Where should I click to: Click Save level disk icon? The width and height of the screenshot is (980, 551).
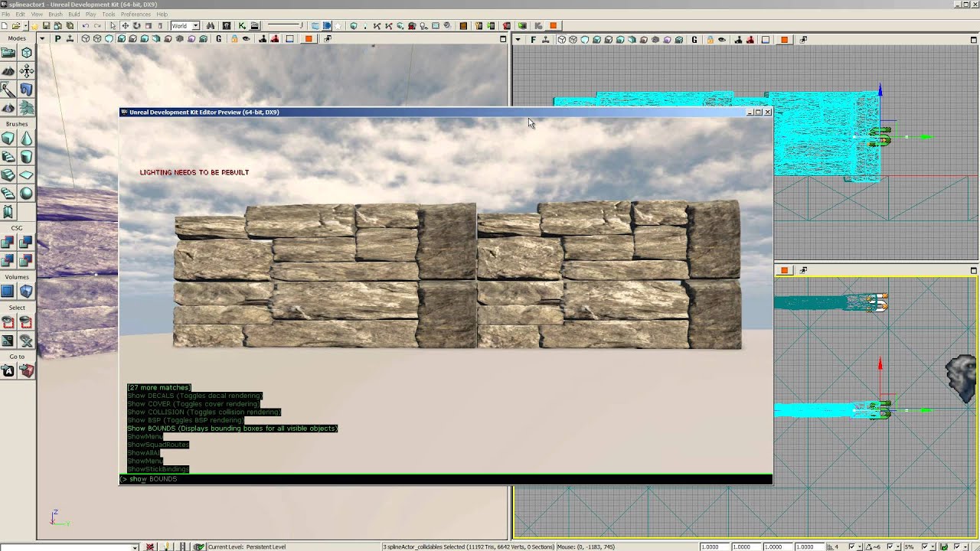coord(46,25)
